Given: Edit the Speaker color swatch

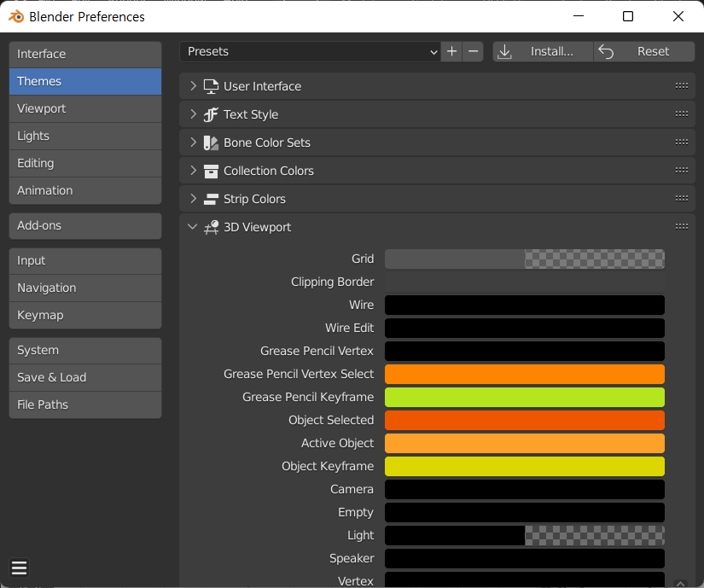Looking at the screenshot, I should tap(525, 559).
